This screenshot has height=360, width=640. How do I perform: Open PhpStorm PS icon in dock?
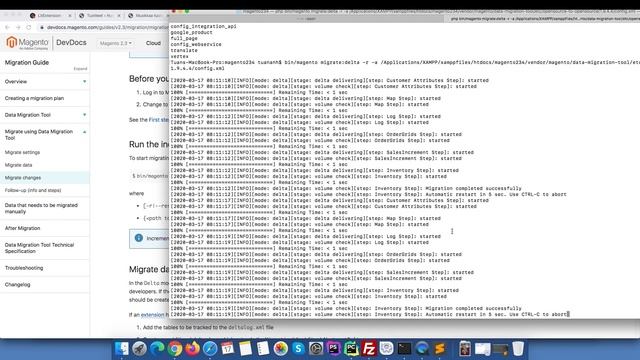[x=333, y=349]
